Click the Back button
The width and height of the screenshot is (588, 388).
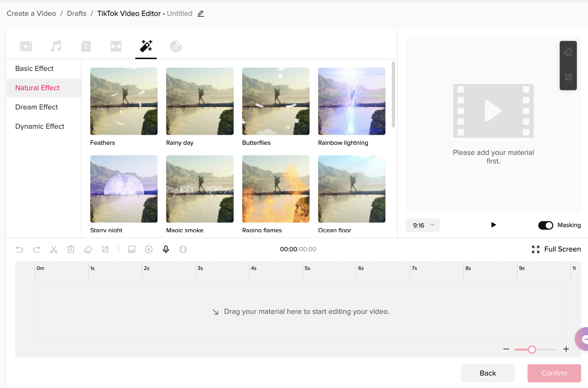(488, 373)
